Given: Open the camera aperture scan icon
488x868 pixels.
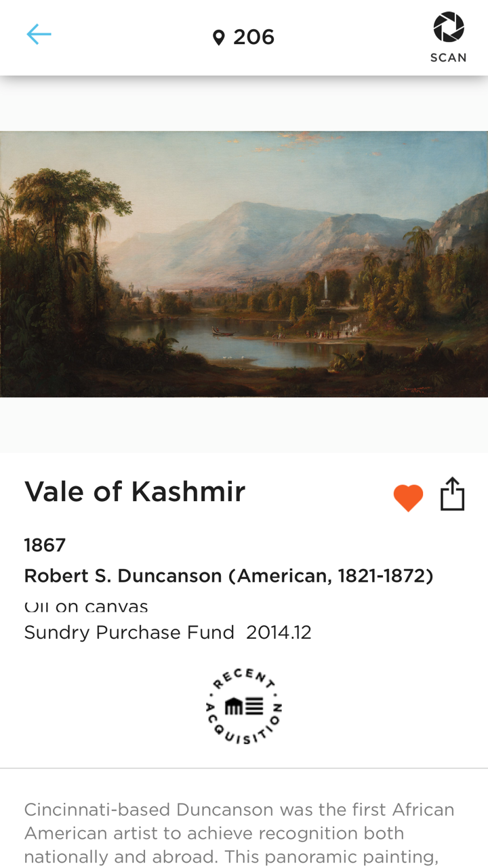Looking at the screenshot, I should [449, 27].
